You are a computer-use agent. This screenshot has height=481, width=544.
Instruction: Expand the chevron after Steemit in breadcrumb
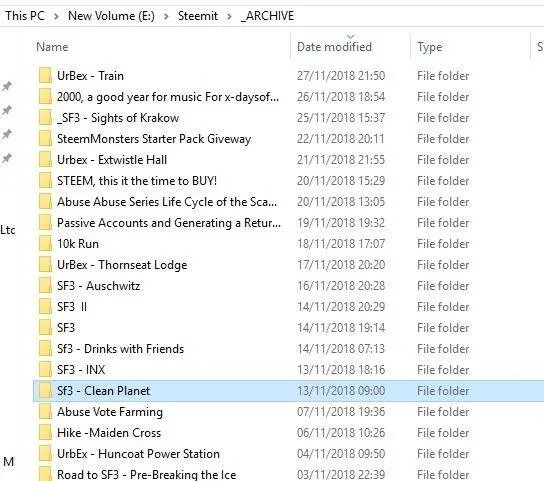pyautogui.click(x=229, y=16)
